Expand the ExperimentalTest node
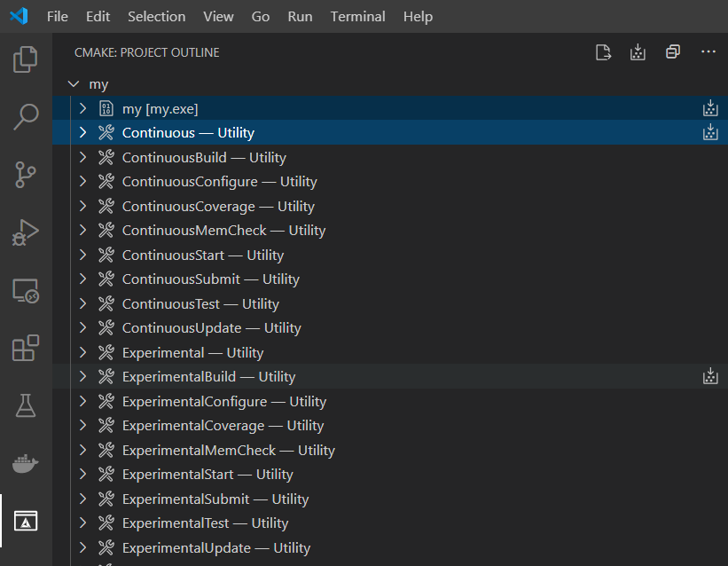Image resolution: width=728 pixels, height=566 pixels. pyautogui.click(x=83, y=523)
